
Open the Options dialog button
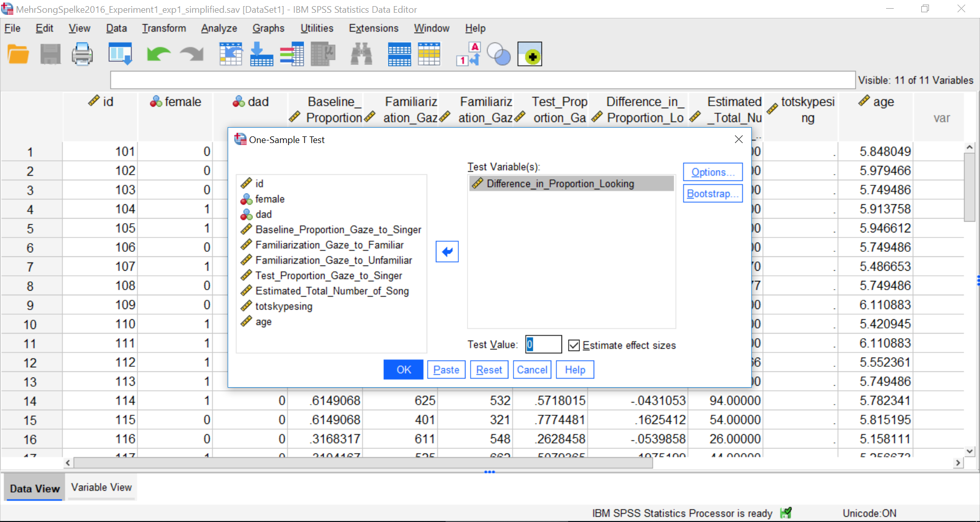coord(713,172)
